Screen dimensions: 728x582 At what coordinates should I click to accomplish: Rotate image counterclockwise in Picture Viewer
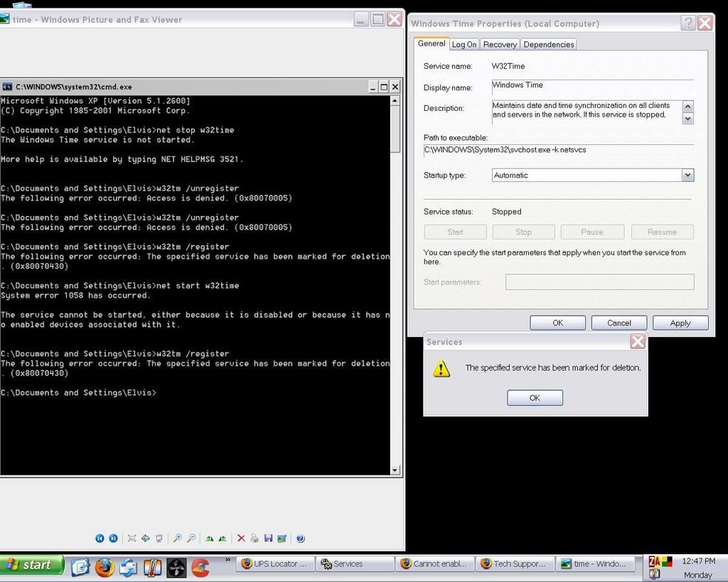click(x=223, y=539)
